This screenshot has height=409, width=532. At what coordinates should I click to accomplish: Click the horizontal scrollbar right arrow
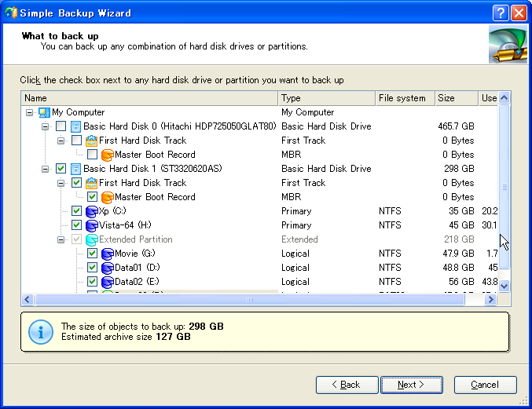492,300
